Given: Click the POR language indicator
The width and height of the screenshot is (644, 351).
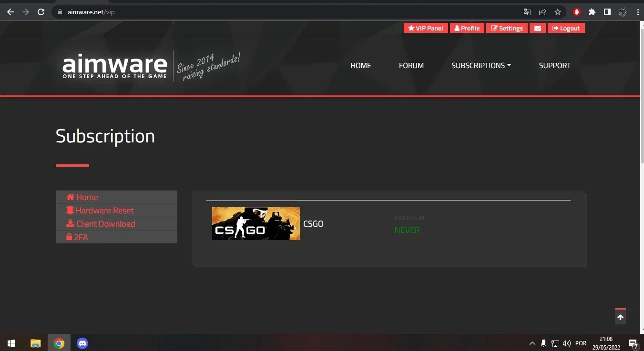Looking at the screenshot, I should coord(581,343).
